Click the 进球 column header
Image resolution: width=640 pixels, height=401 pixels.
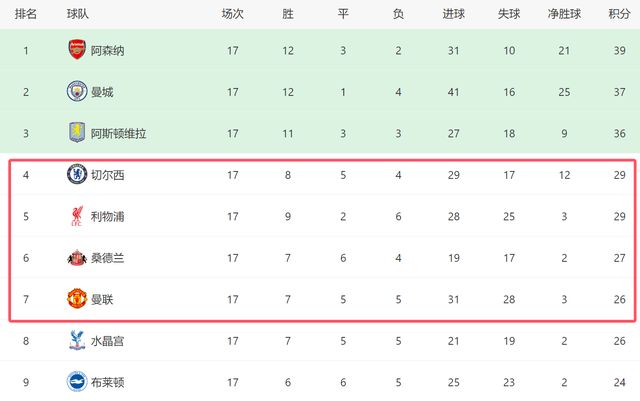[x=453, y=14]
